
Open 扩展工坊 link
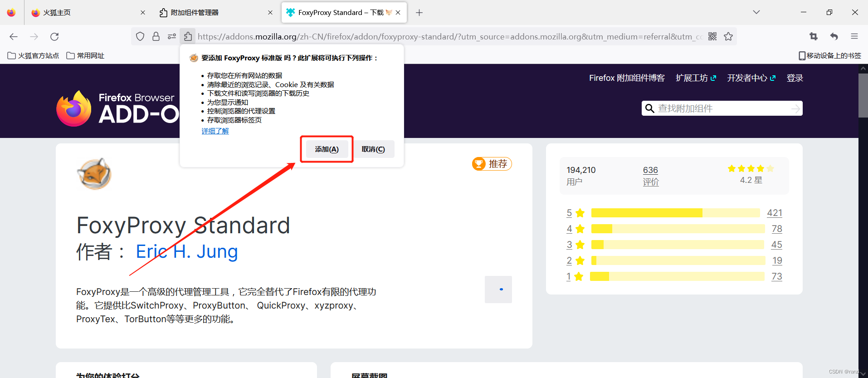[696, 78]
